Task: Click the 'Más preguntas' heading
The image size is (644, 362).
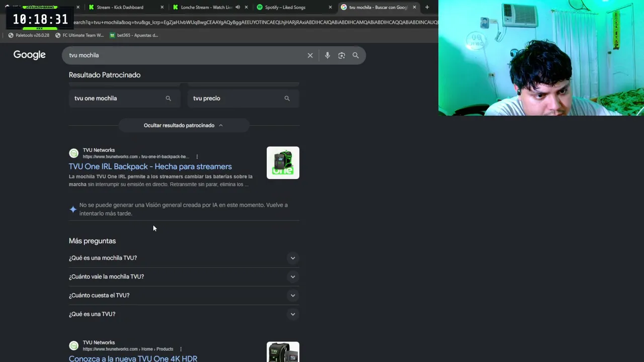Action: (92, 241)
